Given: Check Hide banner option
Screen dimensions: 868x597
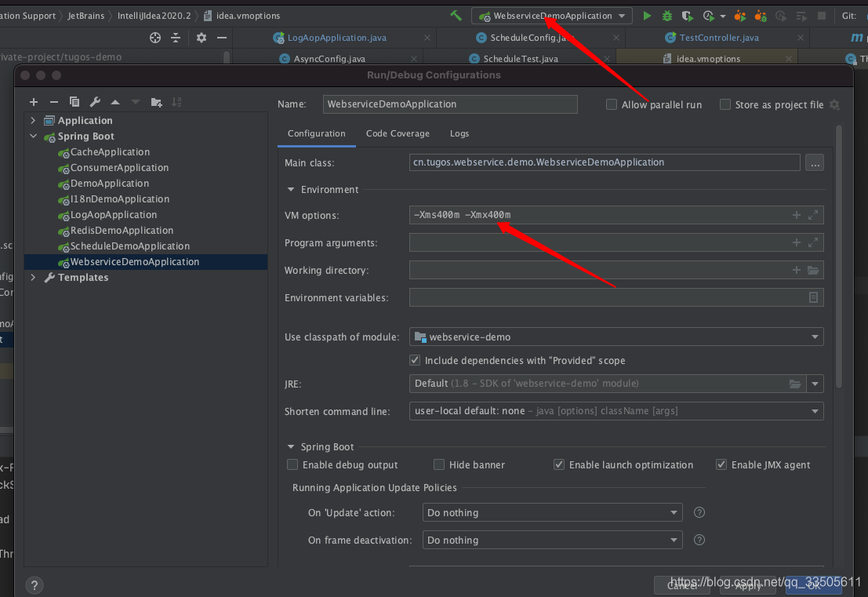Looking at the screenshot, I should point(439,464).
